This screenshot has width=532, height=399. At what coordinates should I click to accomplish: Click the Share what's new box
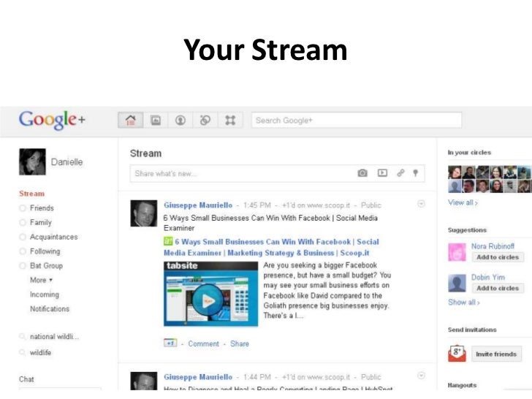pyautogui.click(x=277, y=173)
